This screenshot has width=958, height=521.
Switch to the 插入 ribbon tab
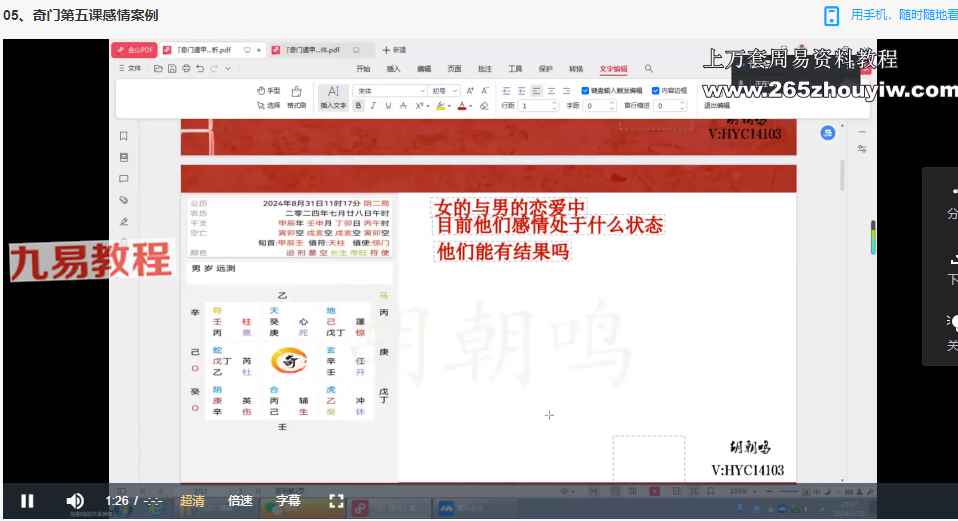coord(393,69)
